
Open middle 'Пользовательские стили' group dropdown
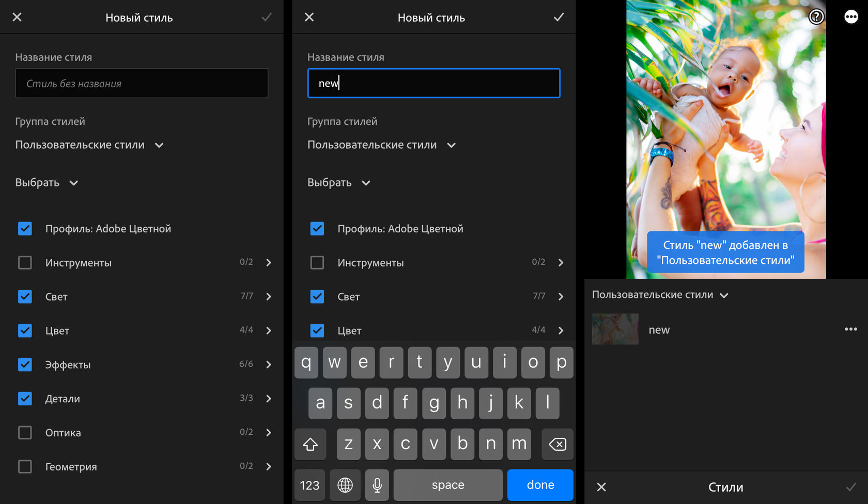(382, 145)
